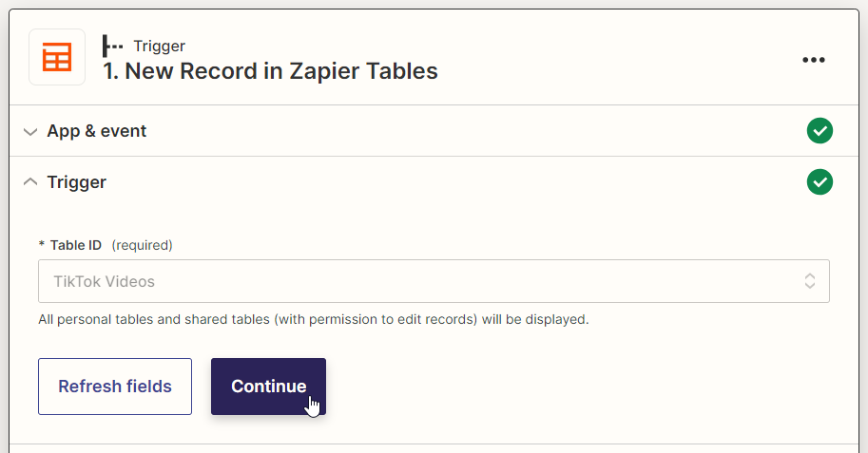Click the asterisk before Table ID
The height and width of the screenshot is (453, 868).
pos(42,245)
